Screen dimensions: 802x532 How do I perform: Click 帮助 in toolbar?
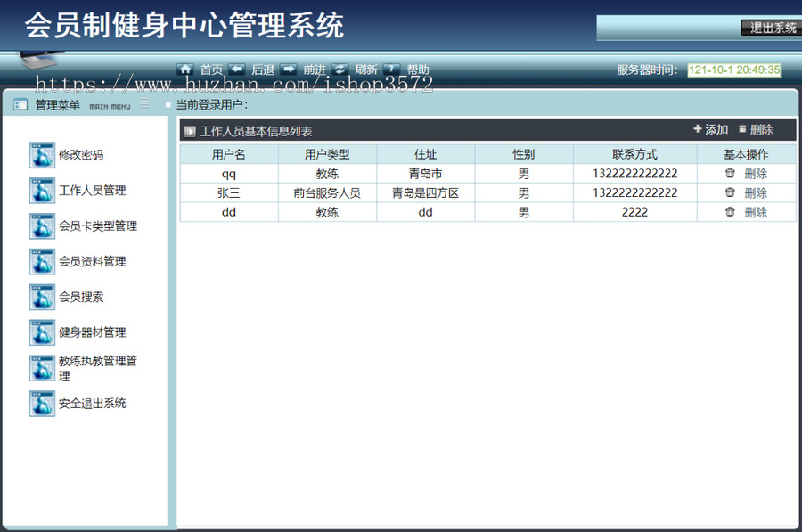(x=418, y=70)
